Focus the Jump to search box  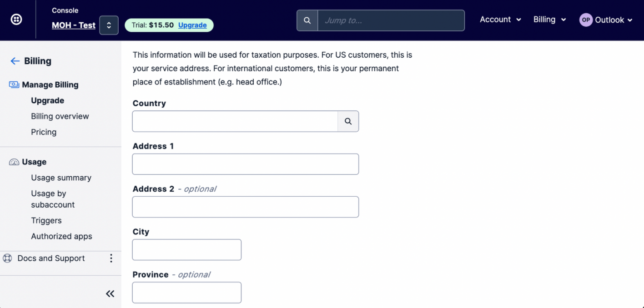tap(391, 20)
